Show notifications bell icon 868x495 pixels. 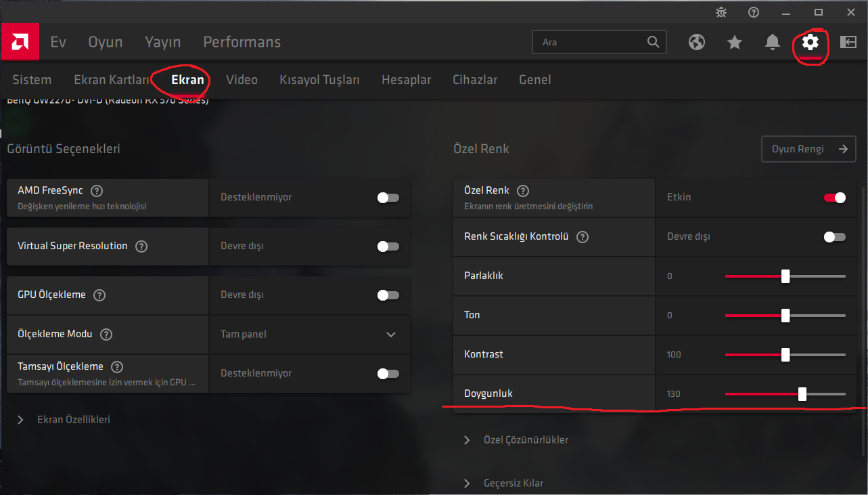(772, 42)
